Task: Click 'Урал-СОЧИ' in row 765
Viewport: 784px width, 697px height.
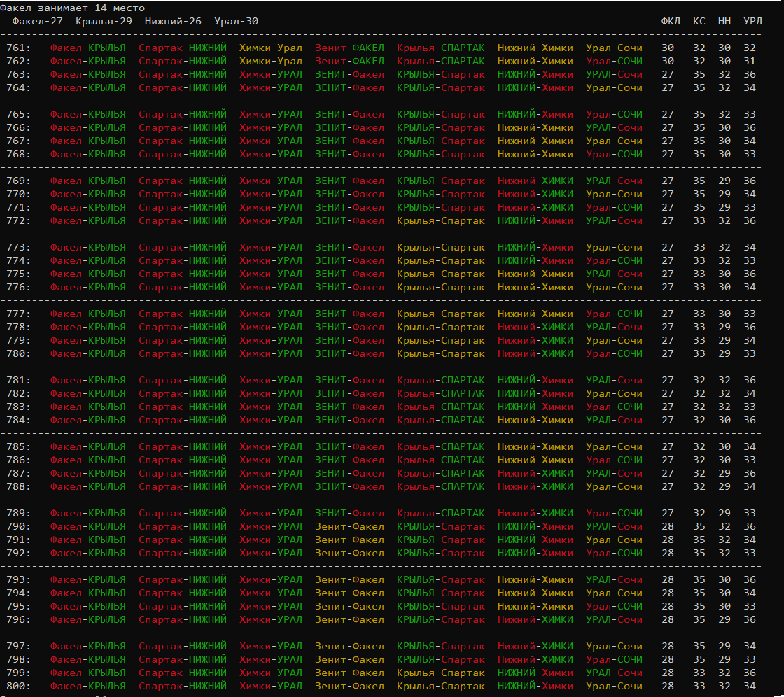Action: (x=614, y=115)
